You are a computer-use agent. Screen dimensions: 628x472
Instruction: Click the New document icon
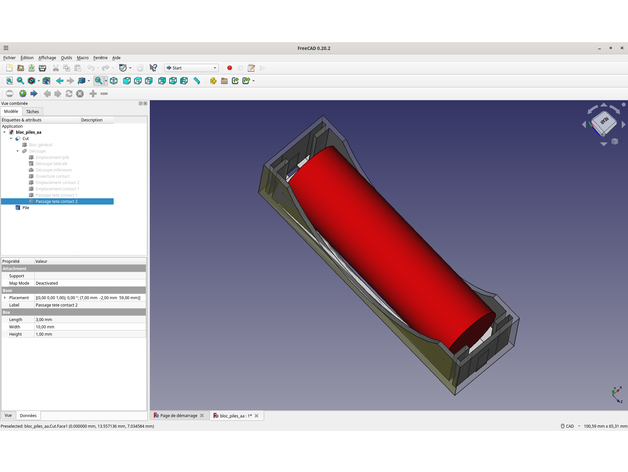pyautogui.click(x=9, y=68)
